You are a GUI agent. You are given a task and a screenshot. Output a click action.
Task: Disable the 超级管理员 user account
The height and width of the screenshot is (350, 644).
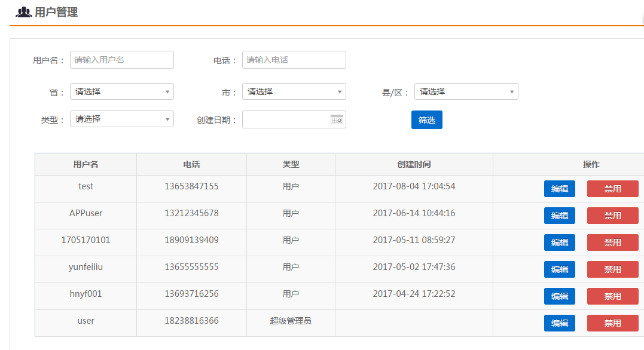coord(612,323)
